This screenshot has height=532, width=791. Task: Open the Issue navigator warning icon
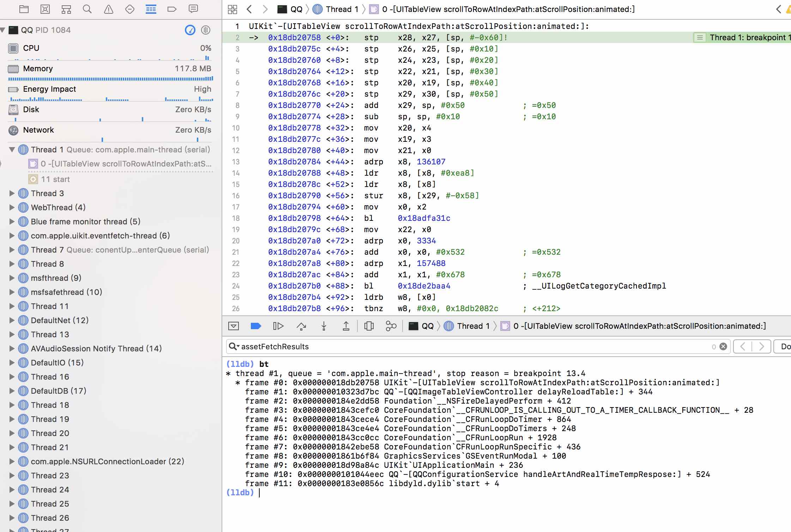109,9
